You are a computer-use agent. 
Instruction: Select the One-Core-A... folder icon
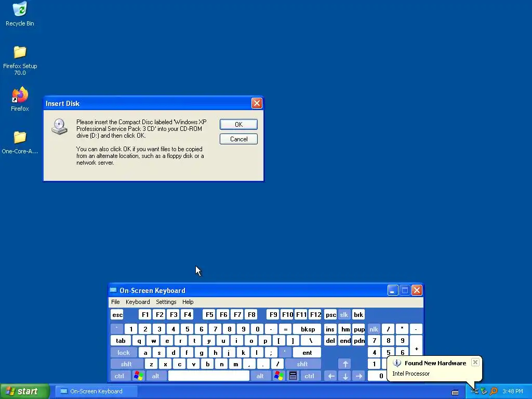pyautogui.click(x=20, y=142)
